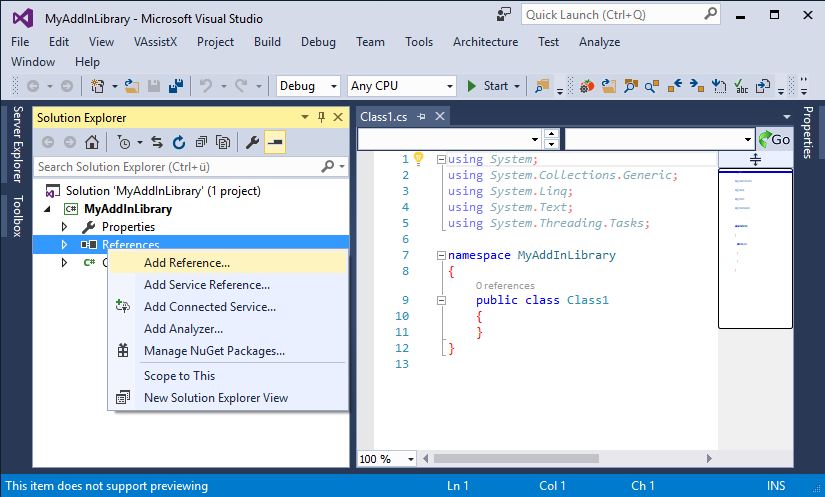Expand the Properties node in the tree
Viewport: 825px width, 497px height.
coord(65,227)
